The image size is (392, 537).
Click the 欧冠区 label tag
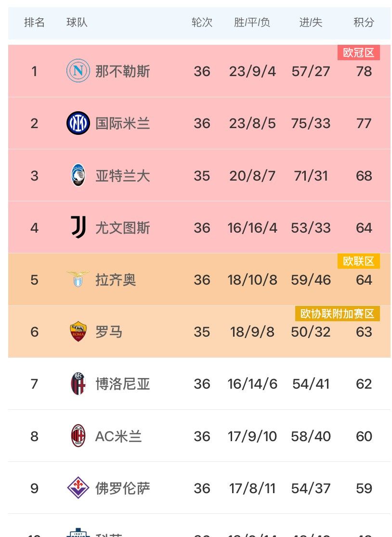[x=359, y=52]
